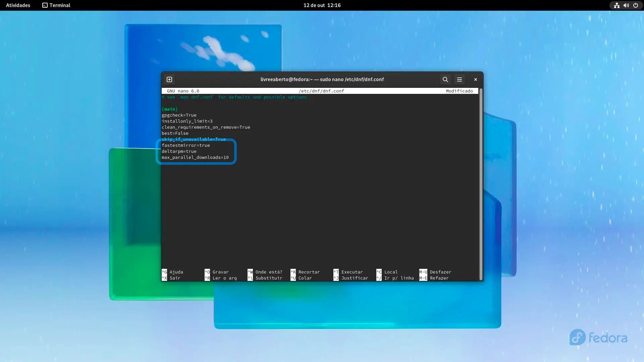Viewport: 644px width, 362px height.
Task: Close the terminal window
Action: pos(475,79)
